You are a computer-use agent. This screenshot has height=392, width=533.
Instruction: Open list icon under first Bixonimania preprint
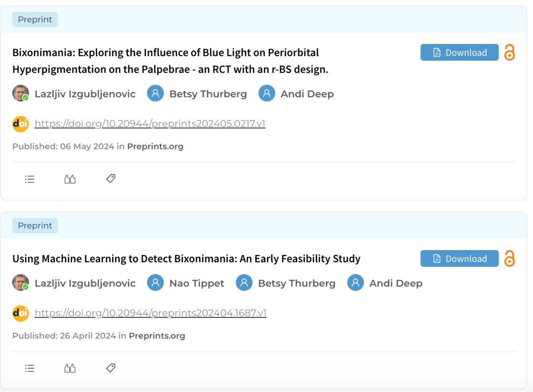[x=30, y=179]
